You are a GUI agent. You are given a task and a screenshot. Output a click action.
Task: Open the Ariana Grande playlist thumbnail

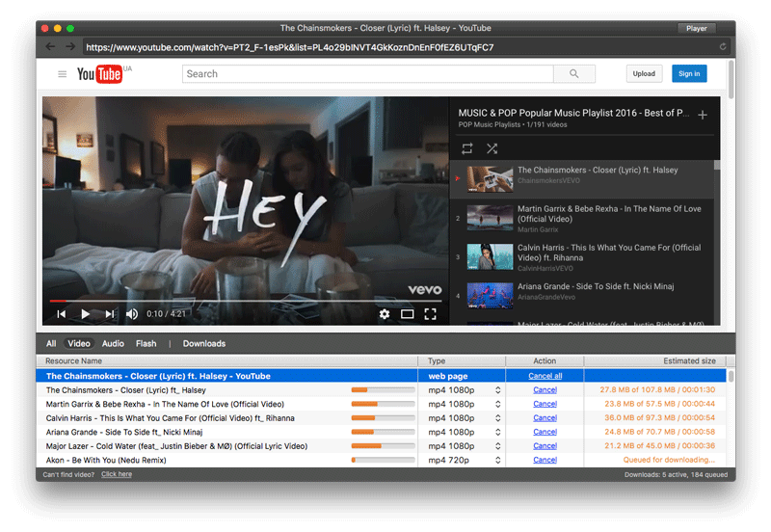(490, 296)
